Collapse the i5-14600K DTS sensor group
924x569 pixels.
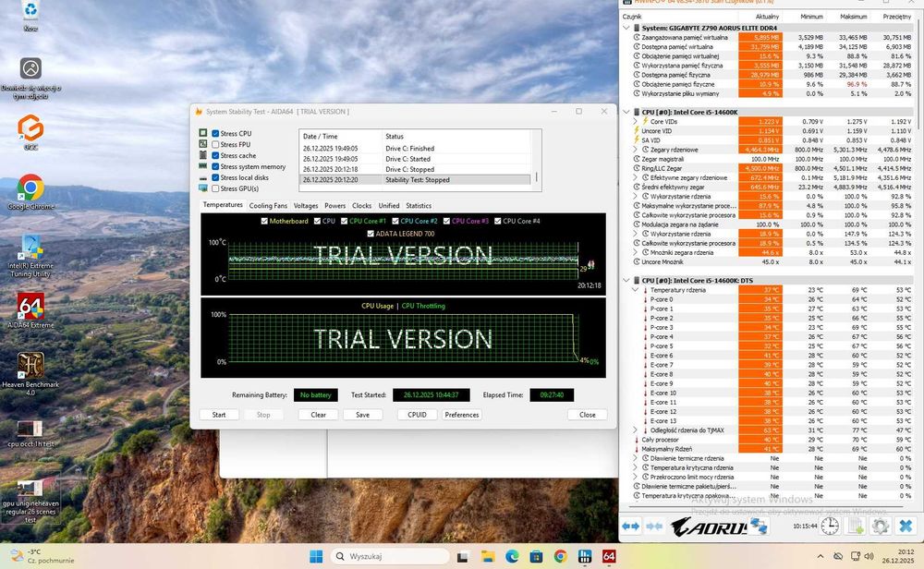click(x=626, y=281)
